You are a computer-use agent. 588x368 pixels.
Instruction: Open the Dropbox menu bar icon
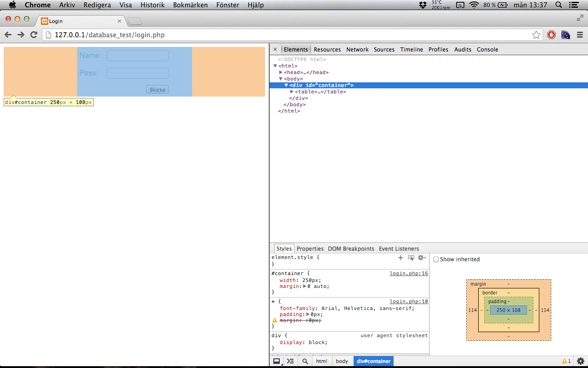tap(422, 6)
